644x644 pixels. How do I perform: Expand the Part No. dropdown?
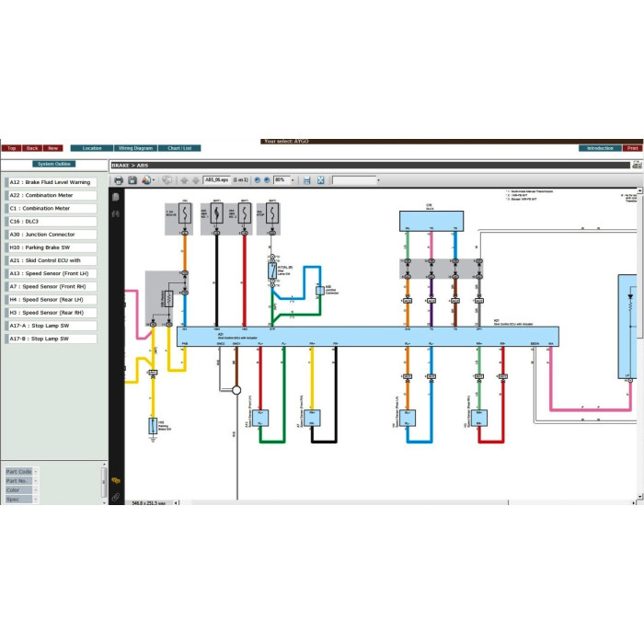[35, 480]
